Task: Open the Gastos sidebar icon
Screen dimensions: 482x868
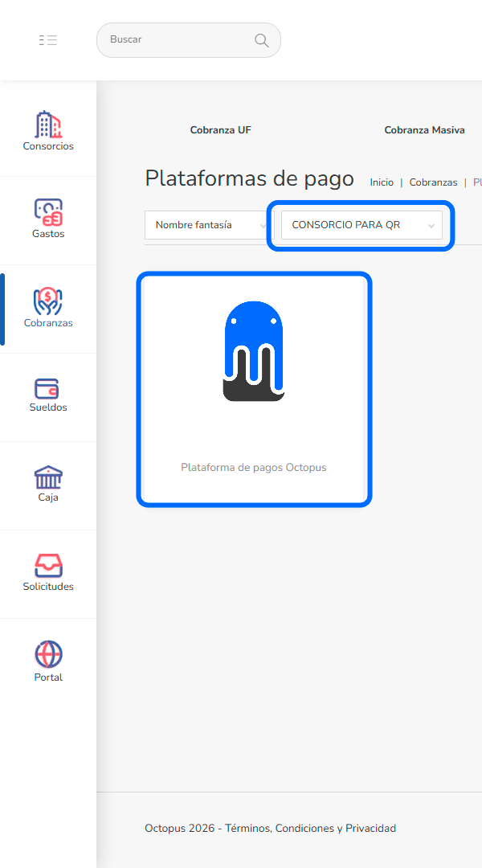Action: (48, 212)
